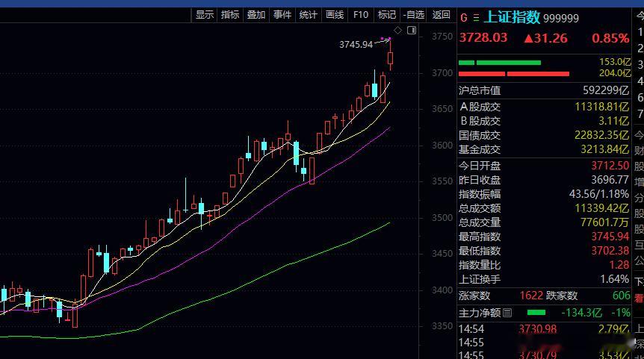This screenshot has width=644, height=359.
Task: Click the 14:54 tick row price 3730.98
Action: pyautogui.click(x=537, y=329)
